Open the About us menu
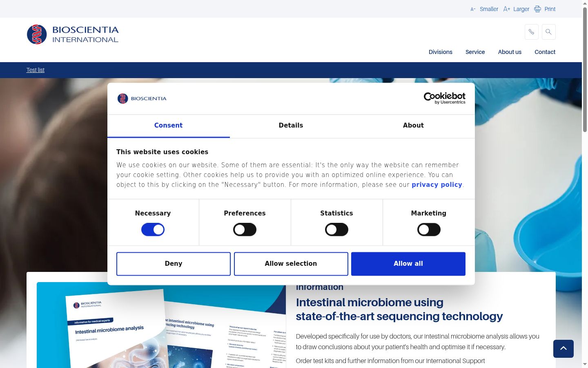 tap(510, 52)
